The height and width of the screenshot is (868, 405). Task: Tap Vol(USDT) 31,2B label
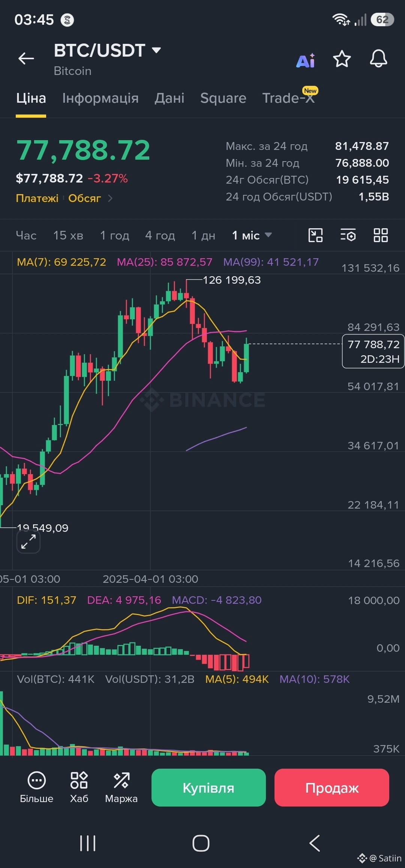tap(150, 679)
